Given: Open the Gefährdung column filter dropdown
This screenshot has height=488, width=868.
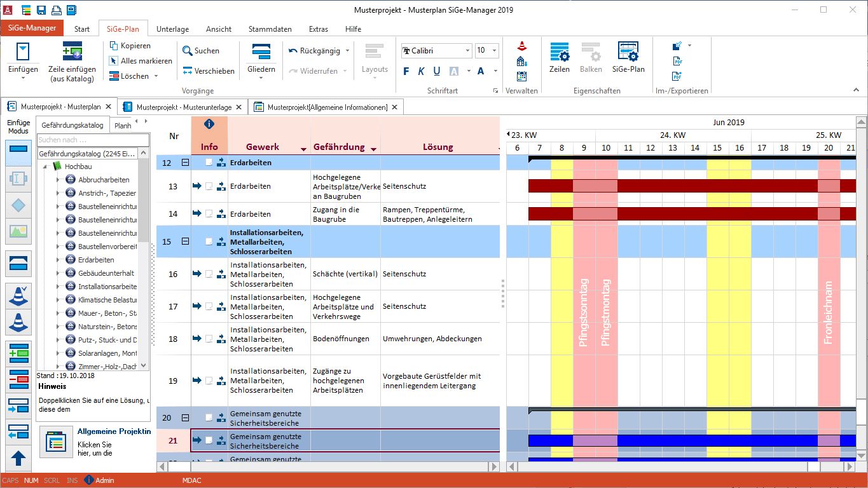Looking at the screenshot, I should 373,149.
